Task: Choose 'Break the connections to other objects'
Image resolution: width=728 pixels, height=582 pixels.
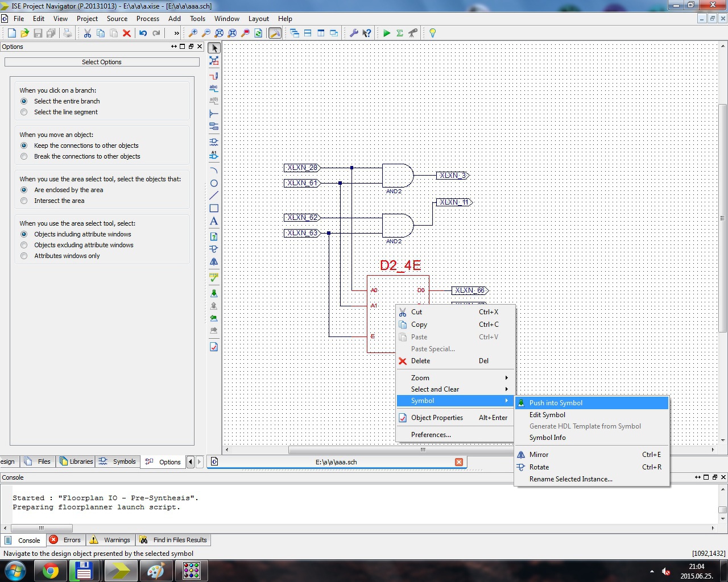Action: (x=24, y=157)
